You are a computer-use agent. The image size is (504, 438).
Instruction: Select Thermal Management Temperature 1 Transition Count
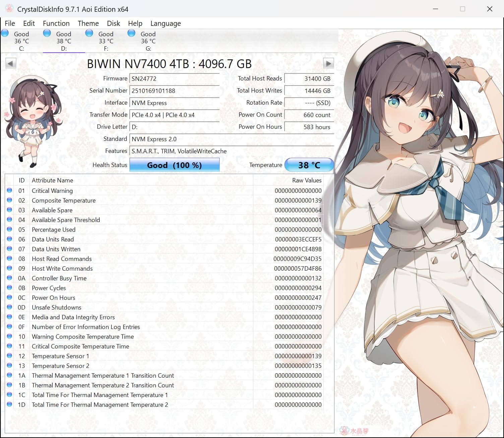[x=165, y=375]
